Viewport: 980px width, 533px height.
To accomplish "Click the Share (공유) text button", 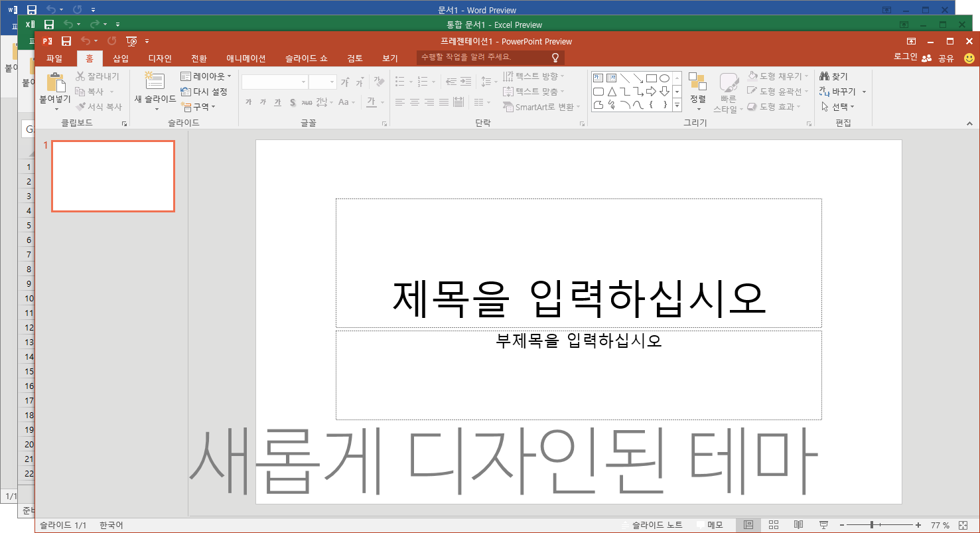I will coord(945,58).
